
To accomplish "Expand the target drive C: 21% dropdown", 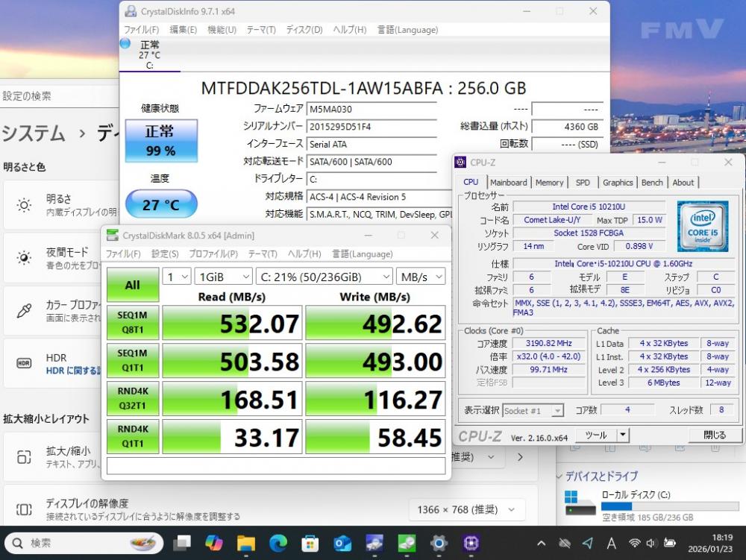I will point(323,277).
